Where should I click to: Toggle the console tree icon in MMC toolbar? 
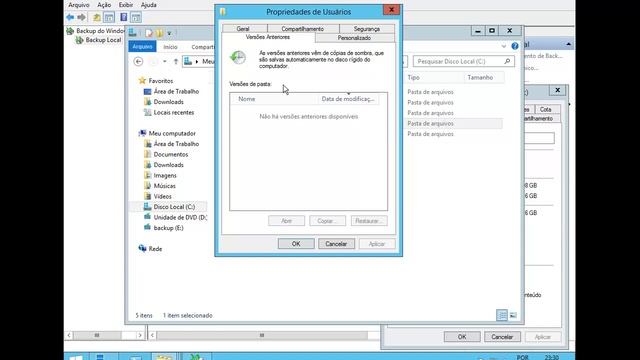pyautogui.click(x=109, y=17)
